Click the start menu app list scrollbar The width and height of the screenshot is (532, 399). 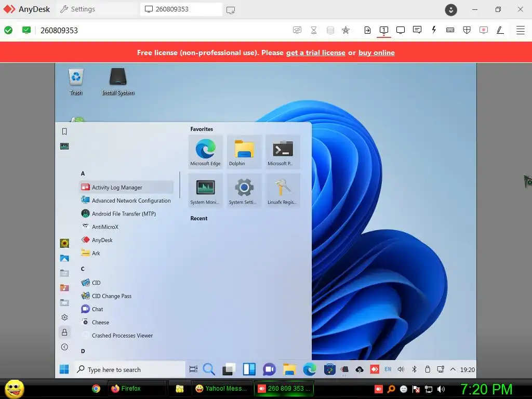[x=179, y=185]
